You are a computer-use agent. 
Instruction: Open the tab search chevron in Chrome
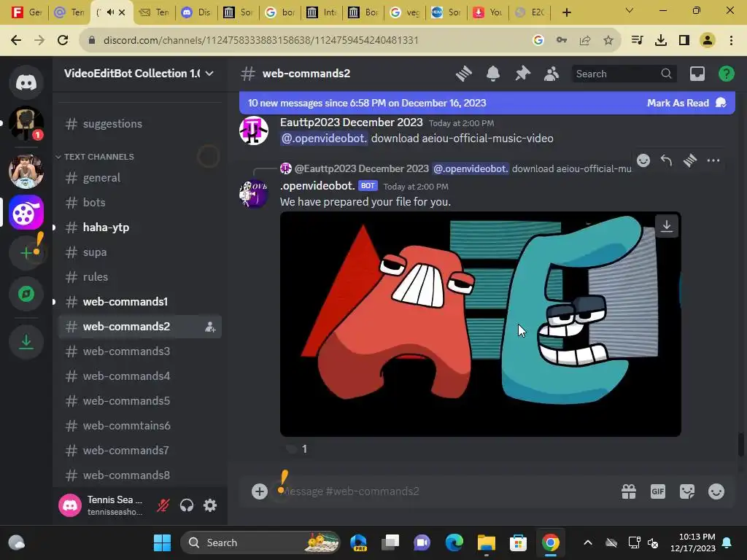(x=630, y=10)
